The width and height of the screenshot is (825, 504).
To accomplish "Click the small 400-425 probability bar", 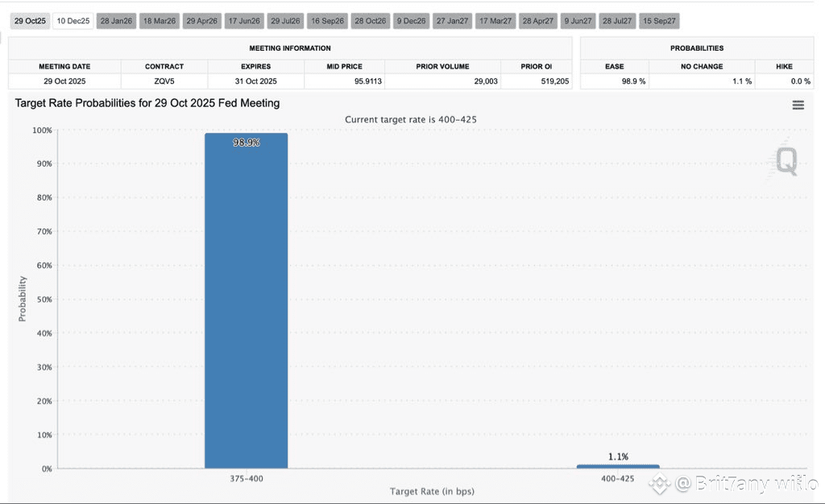I will point(618,466).
